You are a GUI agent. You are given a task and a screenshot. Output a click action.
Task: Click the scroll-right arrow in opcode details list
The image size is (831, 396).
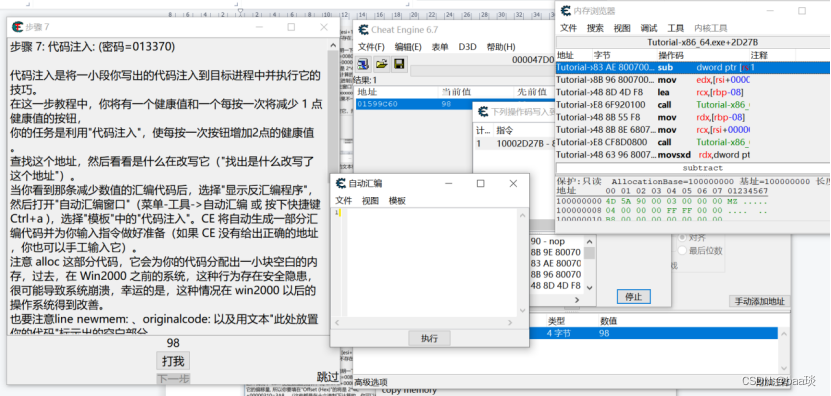point(578,300)
